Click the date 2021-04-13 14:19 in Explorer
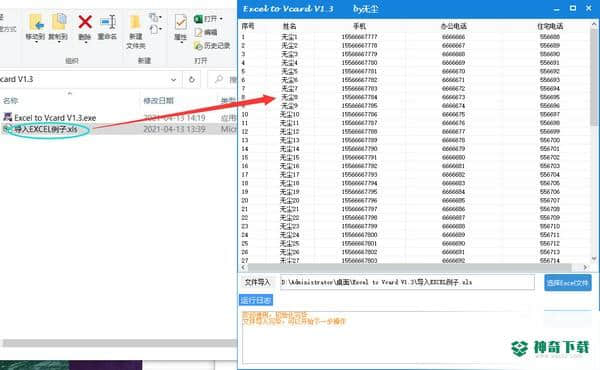 point(174,117)
